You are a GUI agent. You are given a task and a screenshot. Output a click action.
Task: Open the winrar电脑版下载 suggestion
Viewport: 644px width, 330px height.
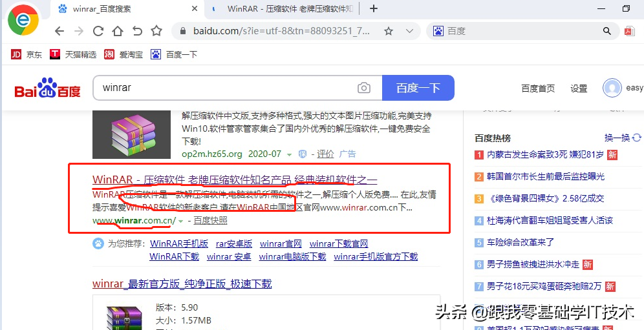click(x=292, y=257)
